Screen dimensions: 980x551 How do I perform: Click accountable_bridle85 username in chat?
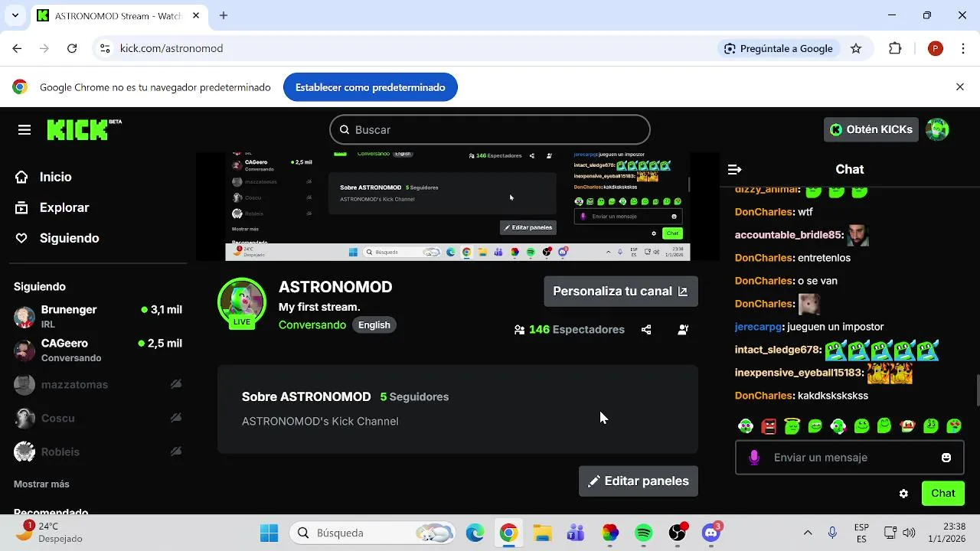[x=788, y=235]
